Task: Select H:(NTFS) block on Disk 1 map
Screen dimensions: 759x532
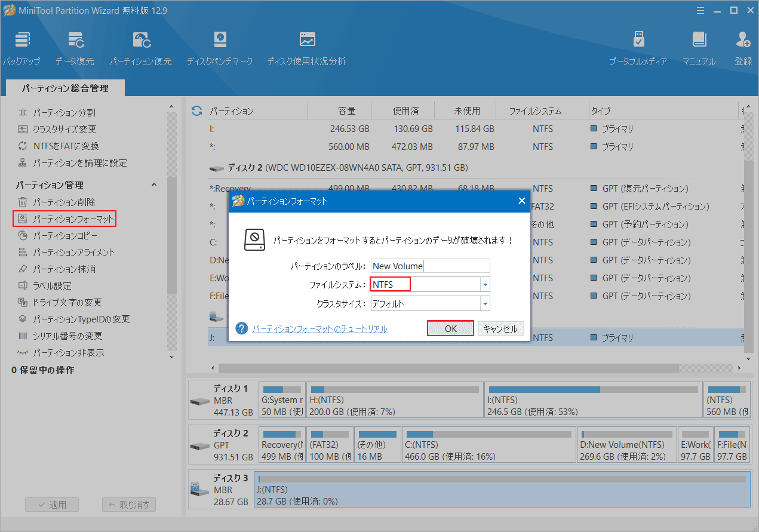Action: click(395, 400)
